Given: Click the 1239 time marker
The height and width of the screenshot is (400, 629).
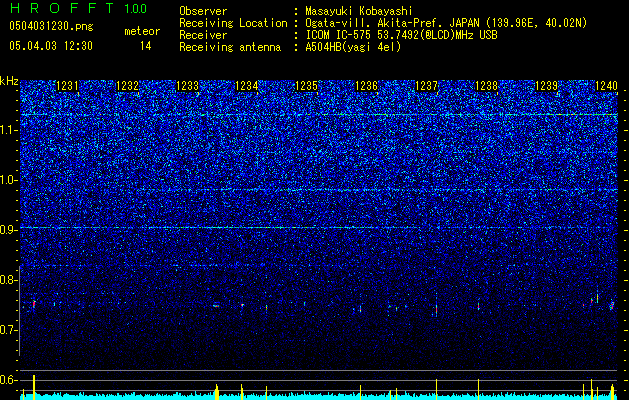Looking at the screenshot, I should (x=546, y=86).
